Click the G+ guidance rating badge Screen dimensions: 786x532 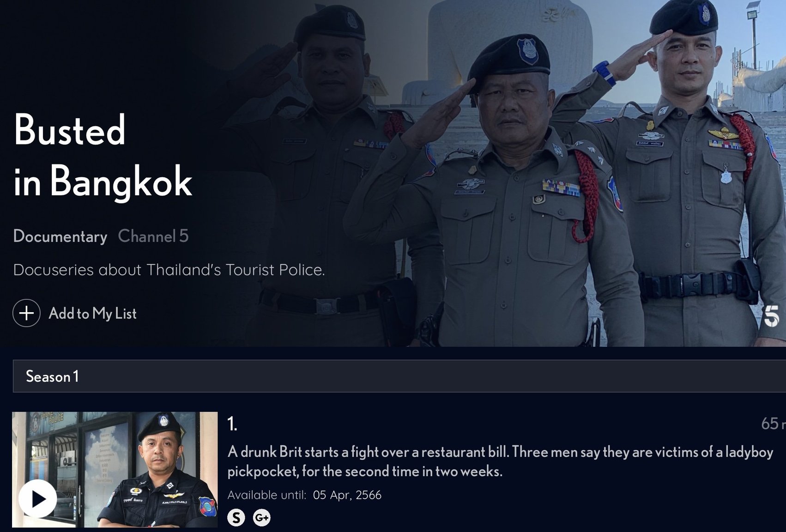click(x=262, y=518)
